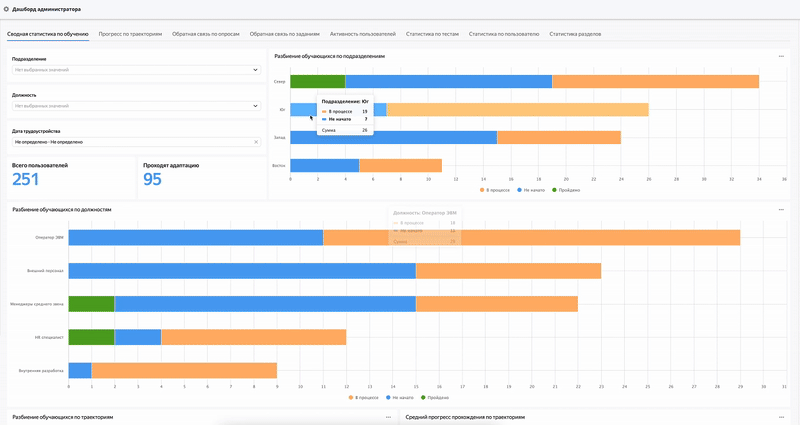800x425 pixels.
Task: Click the orange bar segment for Оператор ЭВМ
Action: click(x=530, y=237)
